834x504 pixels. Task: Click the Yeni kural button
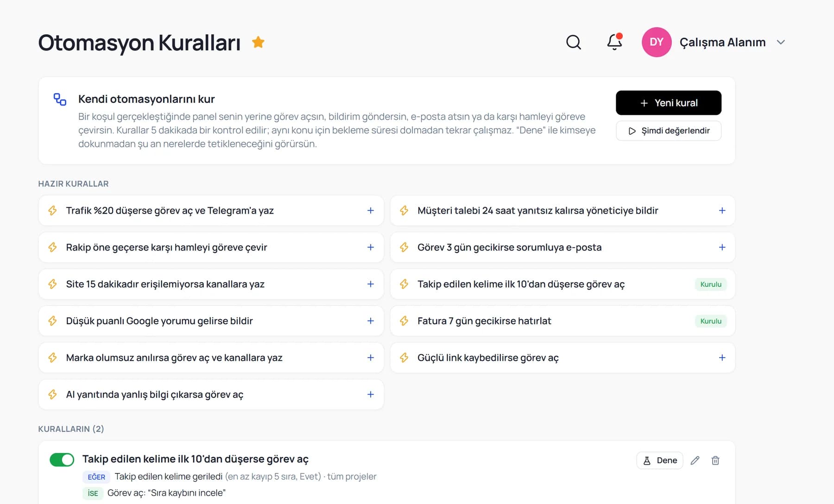pyautogui.click(x=669, y=103)
